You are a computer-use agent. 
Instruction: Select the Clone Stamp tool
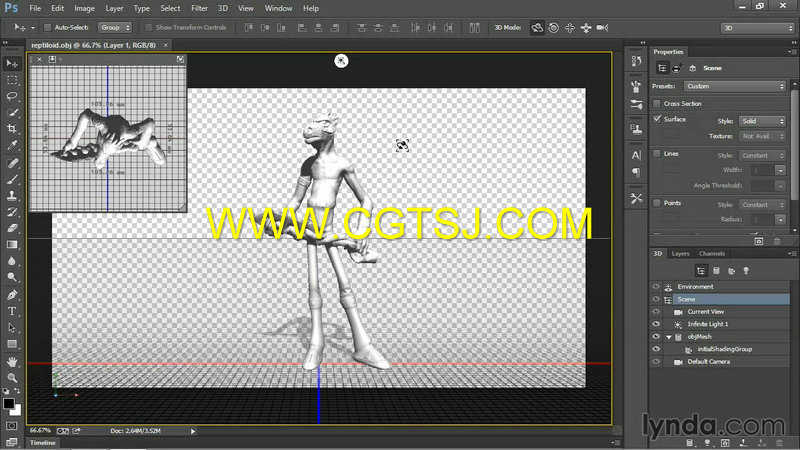point(12,196)
